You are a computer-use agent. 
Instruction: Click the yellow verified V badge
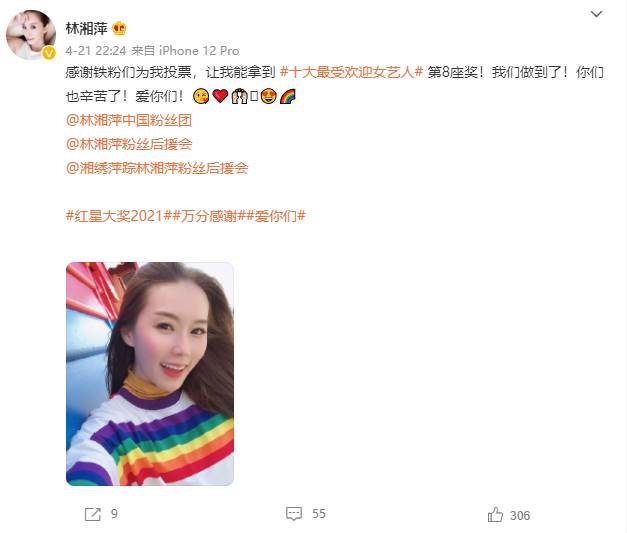[49, 52]
